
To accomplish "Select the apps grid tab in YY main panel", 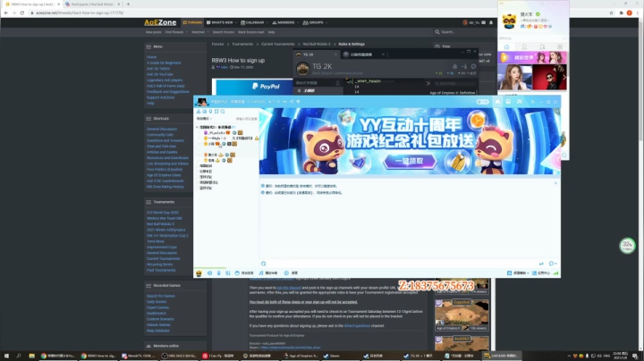I will pos(560,46).
